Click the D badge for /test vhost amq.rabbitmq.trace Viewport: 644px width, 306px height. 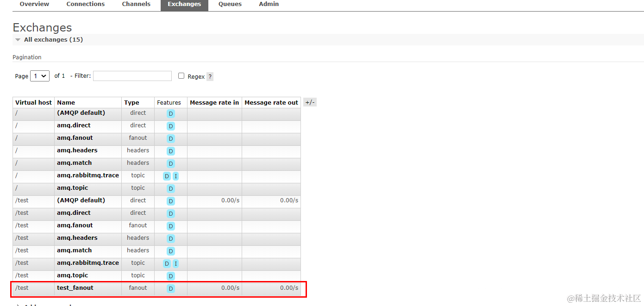coord(167,264)
